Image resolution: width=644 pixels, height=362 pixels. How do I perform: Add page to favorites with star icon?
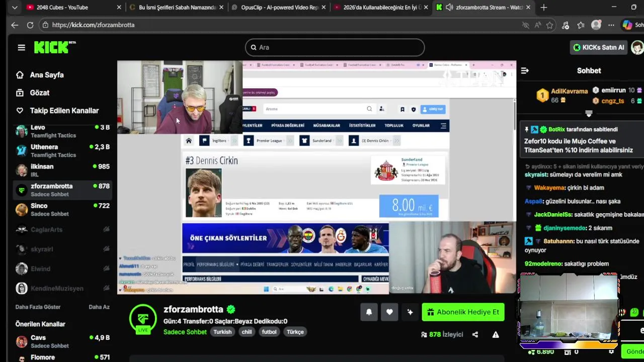(550, 25)
